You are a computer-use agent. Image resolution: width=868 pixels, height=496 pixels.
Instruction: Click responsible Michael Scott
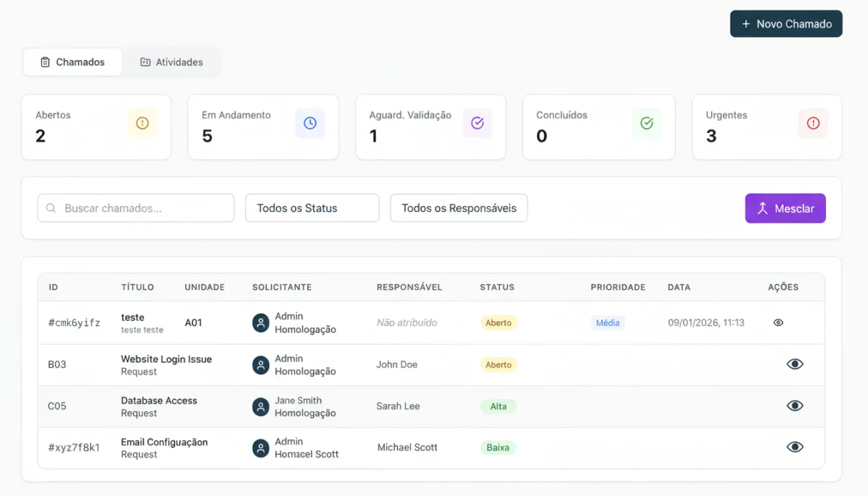click(x=407, y=448)
